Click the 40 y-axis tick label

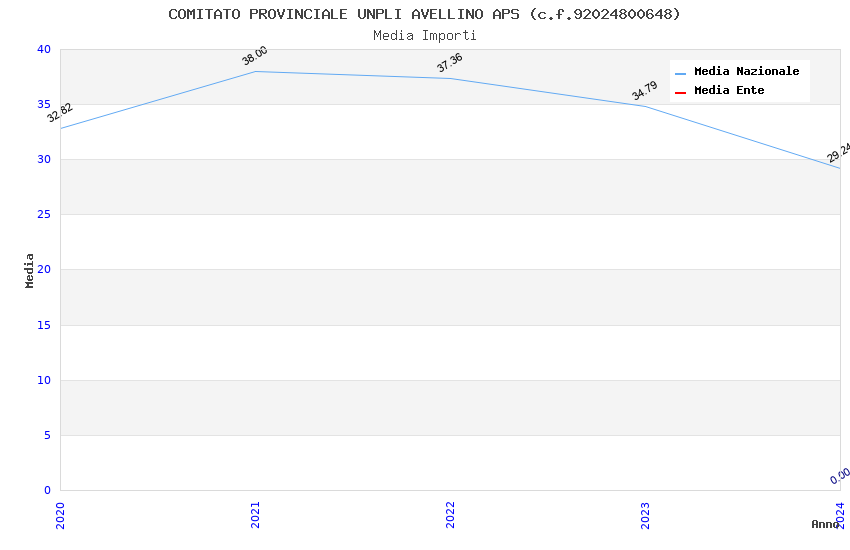44,49
